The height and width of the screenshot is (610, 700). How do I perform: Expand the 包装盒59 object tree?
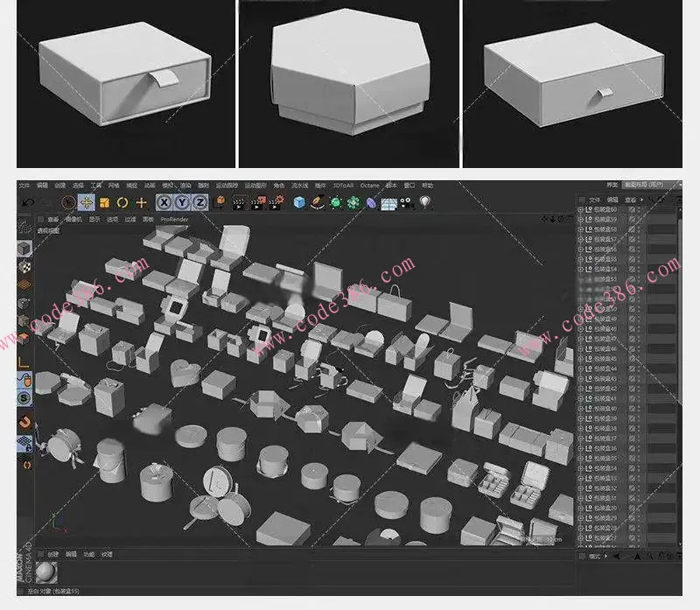click(581, 220)
